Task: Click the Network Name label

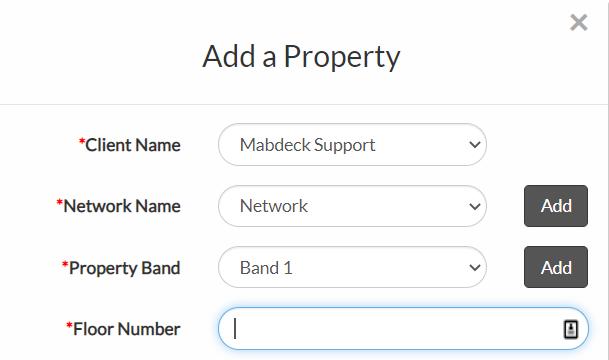Action: tap(122, 206)
